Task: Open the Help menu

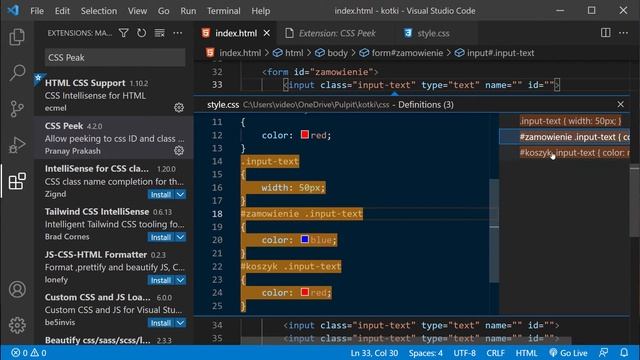Action: [260, 11]
